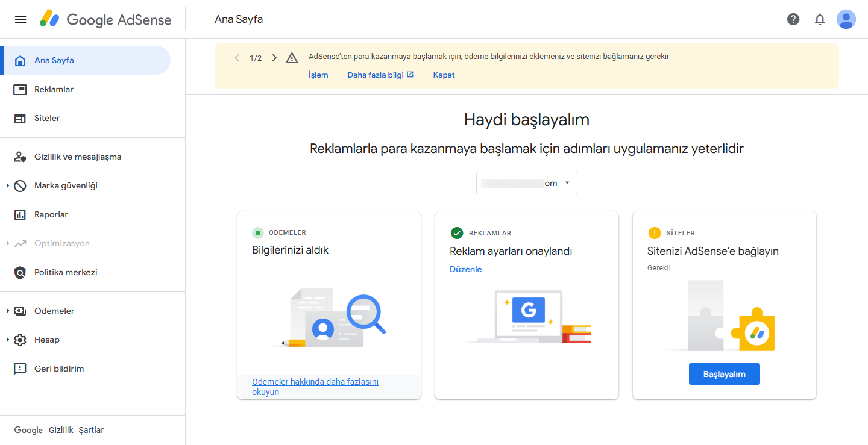Click the yellow warning icon on Siteler card
This screenshot has height=445, width=868.
click(654, 233)
